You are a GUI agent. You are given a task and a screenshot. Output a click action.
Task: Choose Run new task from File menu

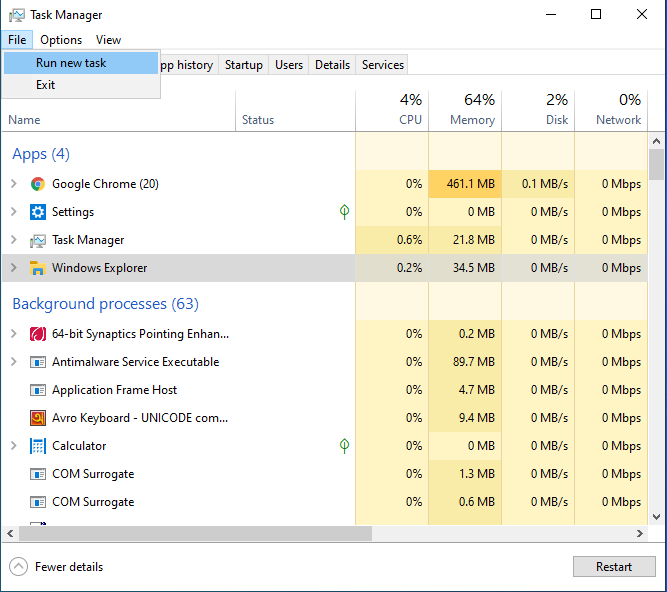(x=71, y=63)
